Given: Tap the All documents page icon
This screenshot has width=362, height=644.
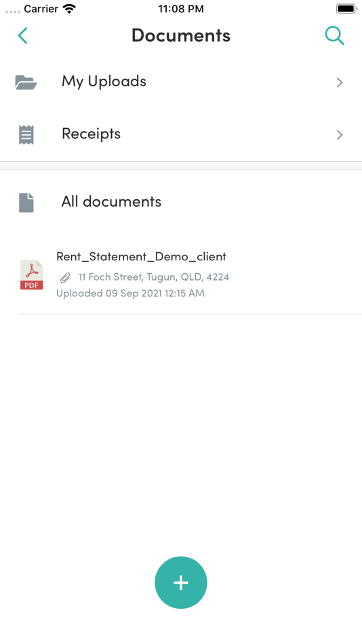Looking at the screenshot, I should 26,203.
